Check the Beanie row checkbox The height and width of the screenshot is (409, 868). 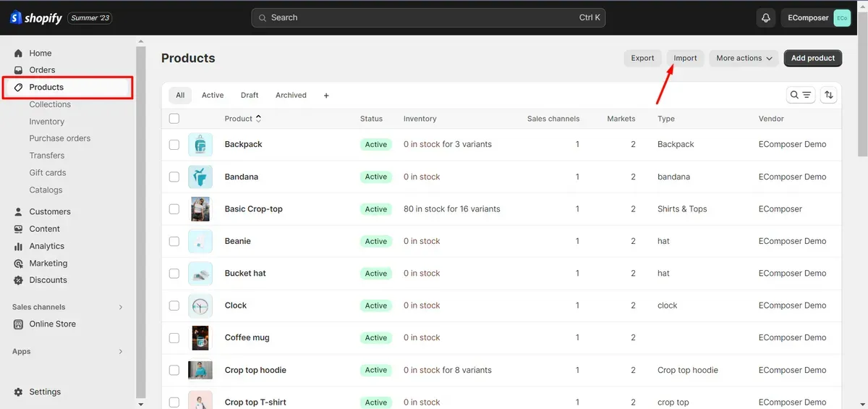click(x=174, y=241)
